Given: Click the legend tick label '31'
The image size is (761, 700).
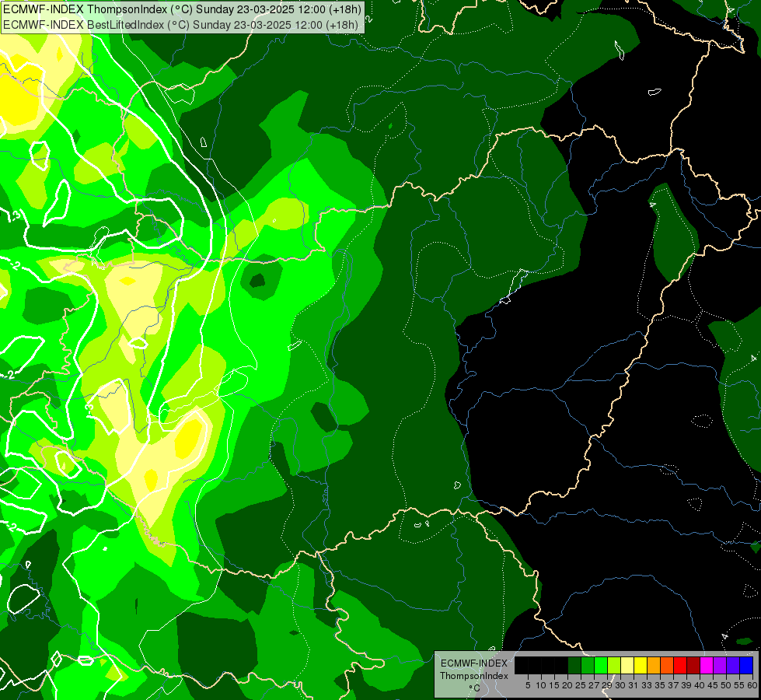Looking at the screenshot, I should (x=634, y=685).
